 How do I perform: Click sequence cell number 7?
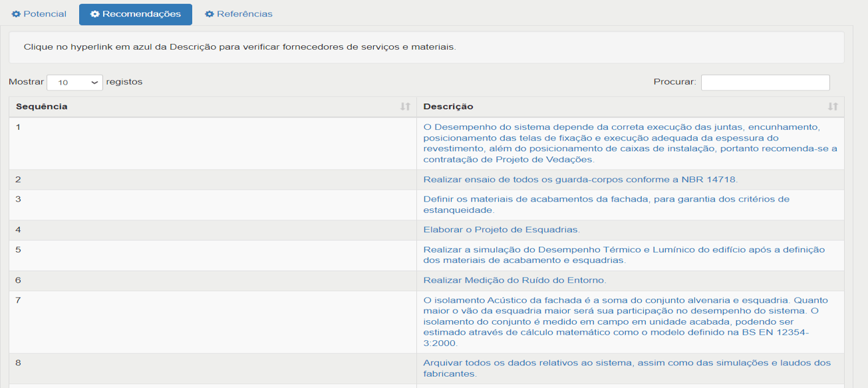coord(213,322)
